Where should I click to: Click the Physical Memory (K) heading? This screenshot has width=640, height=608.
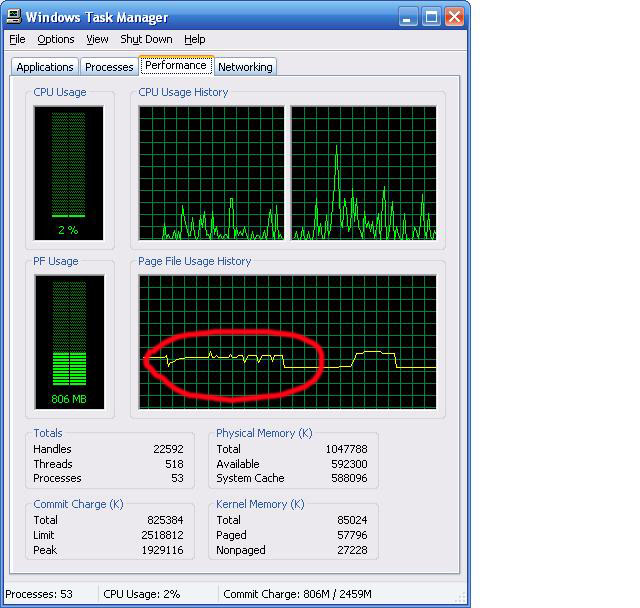pyautogui.click(x=264, y=433)
